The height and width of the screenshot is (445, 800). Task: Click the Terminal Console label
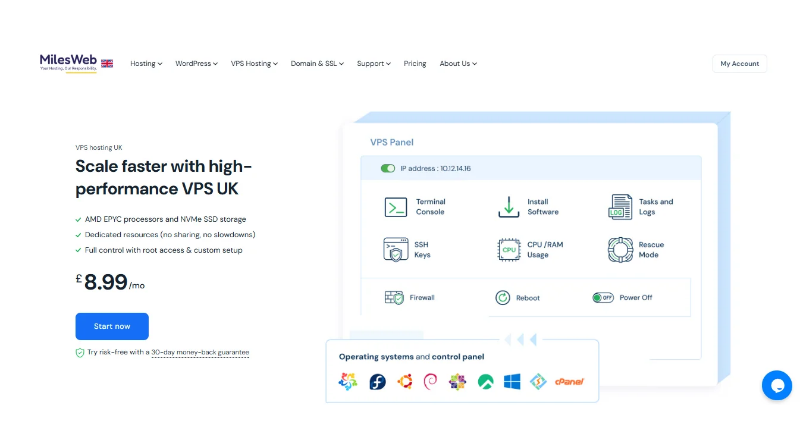(x=431, y=207)
